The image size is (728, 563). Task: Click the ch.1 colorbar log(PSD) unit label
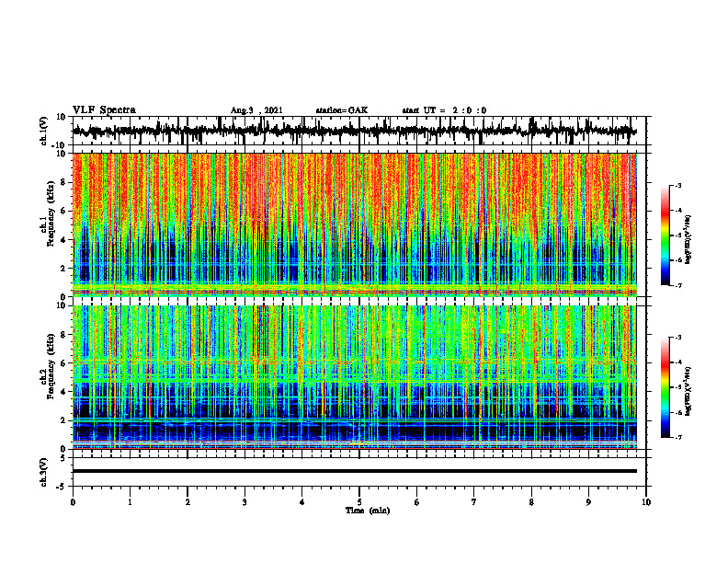[x=688, y=239]
